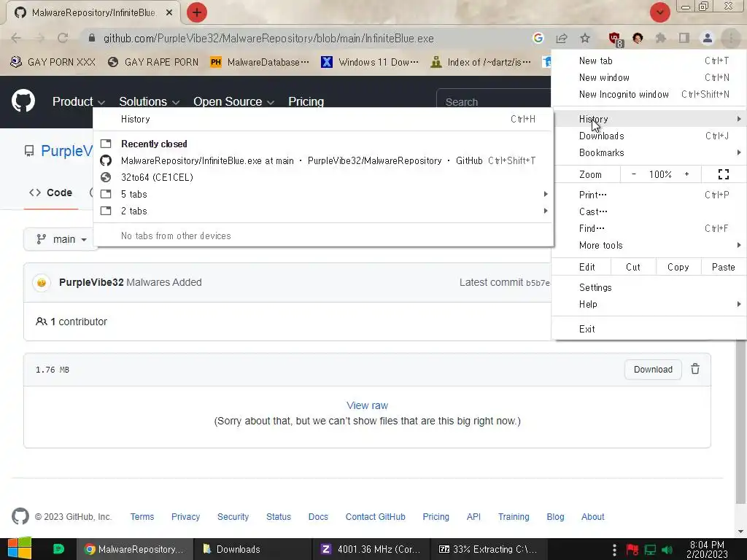Share this page icon in address bar

tap(562, 38)
